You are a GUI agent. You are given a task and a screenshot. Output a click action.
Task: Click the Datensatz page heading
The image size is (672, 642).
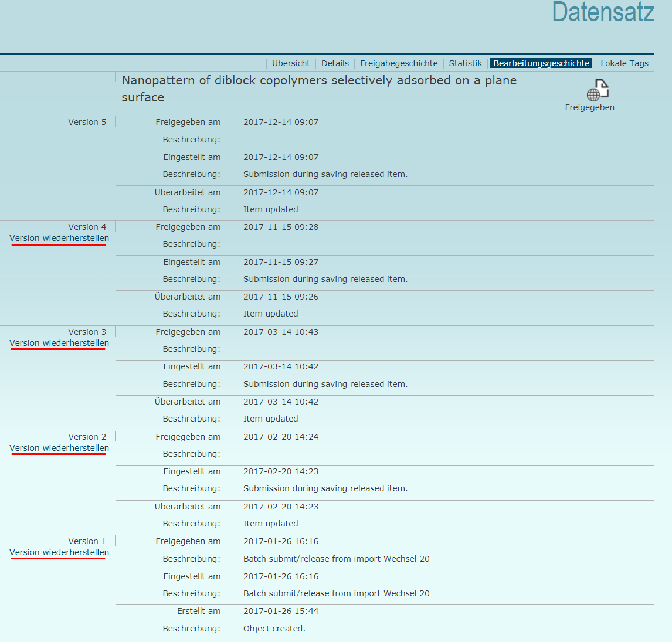(x=603, y=13)
